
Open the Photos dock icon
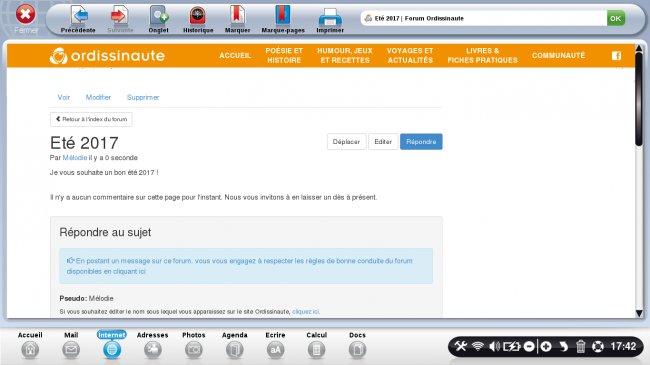pos(194,350)
